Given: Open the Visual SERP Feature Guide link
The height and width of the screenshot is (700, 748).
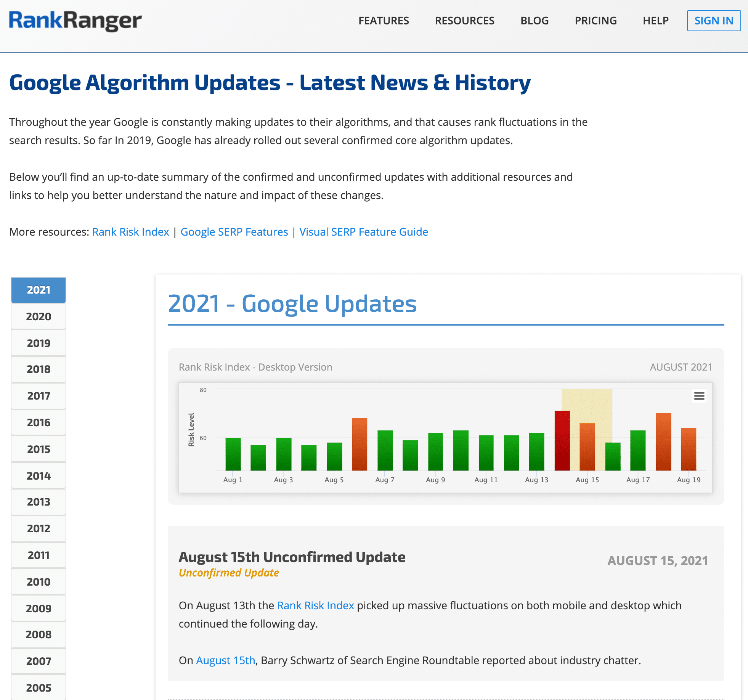Looking at the screenshot, I should (364, 232).
